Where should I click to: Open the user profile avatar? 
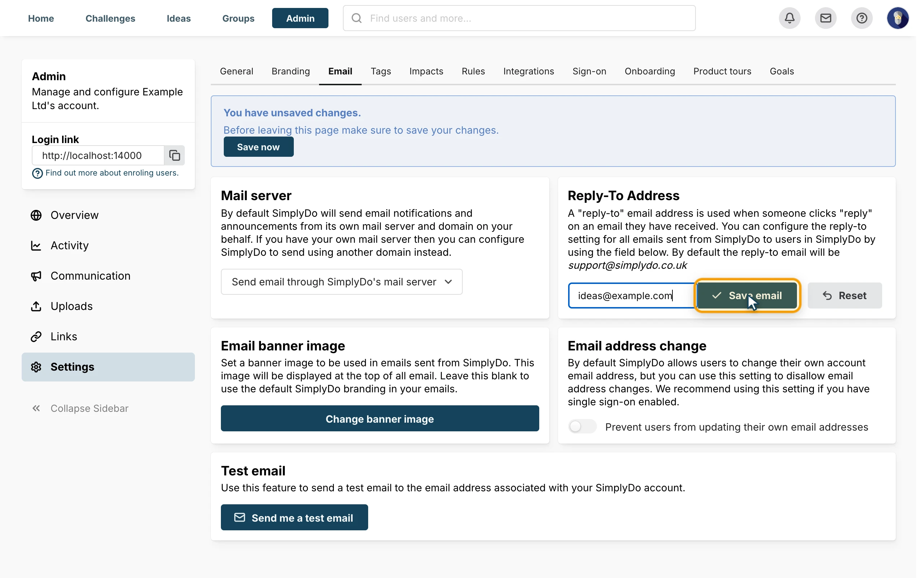click(x=898, y=18)
